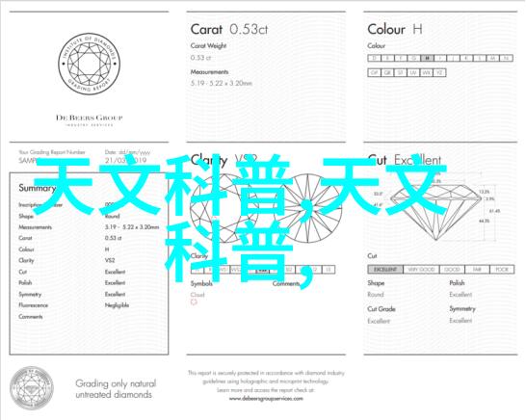This screenshot has width=526, height=420.
Task: Select the D cell in the colour scale
Action: pyautogui.click(x=375, y=58)
